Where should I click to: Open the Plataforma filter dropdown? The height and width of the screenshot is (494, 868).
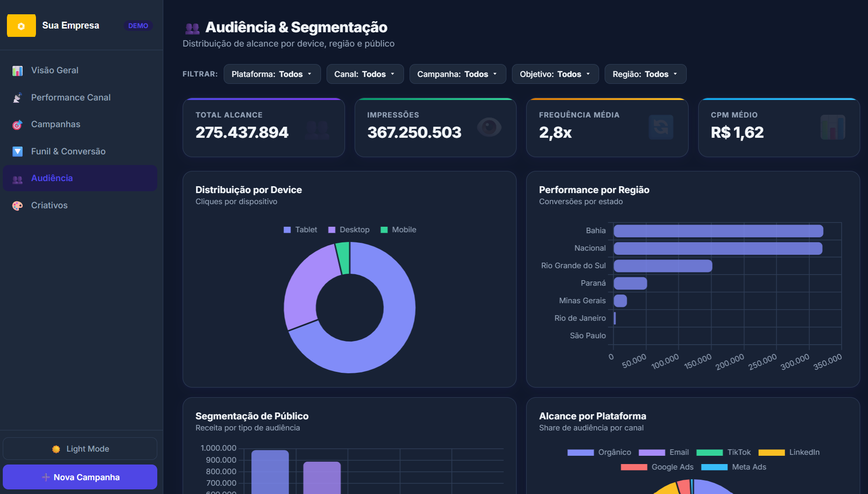point(272,74)
